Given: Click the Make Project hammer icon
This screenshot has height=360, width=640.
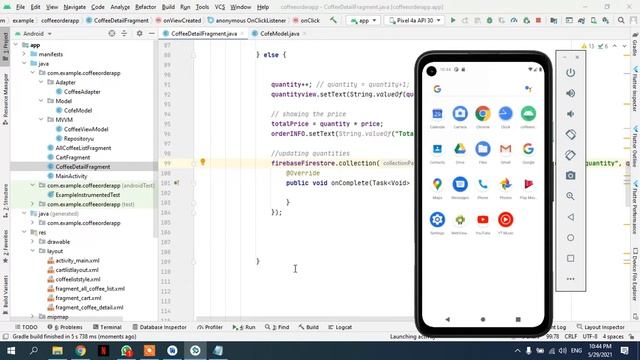Looking at the screenshot, I should 333,20.
